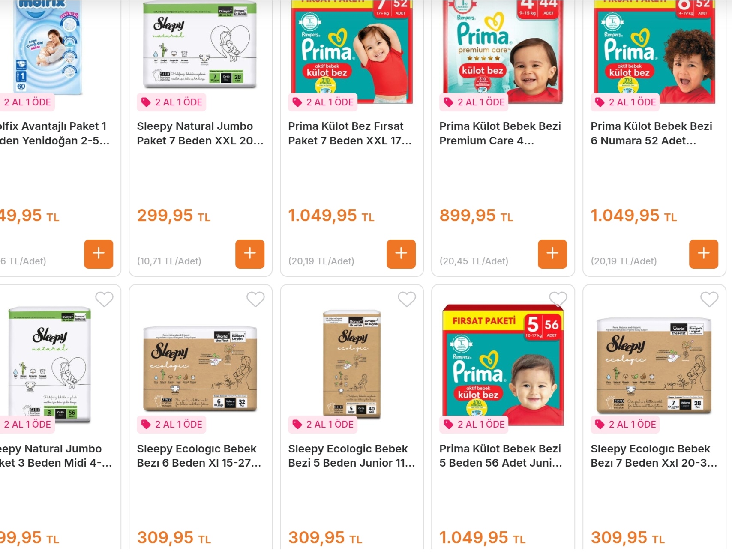This screenshot has width=732, height=560.
Task: Click Sleepy Ecologic 6 Beden Xl product image
Action: [x=200, y=368]
